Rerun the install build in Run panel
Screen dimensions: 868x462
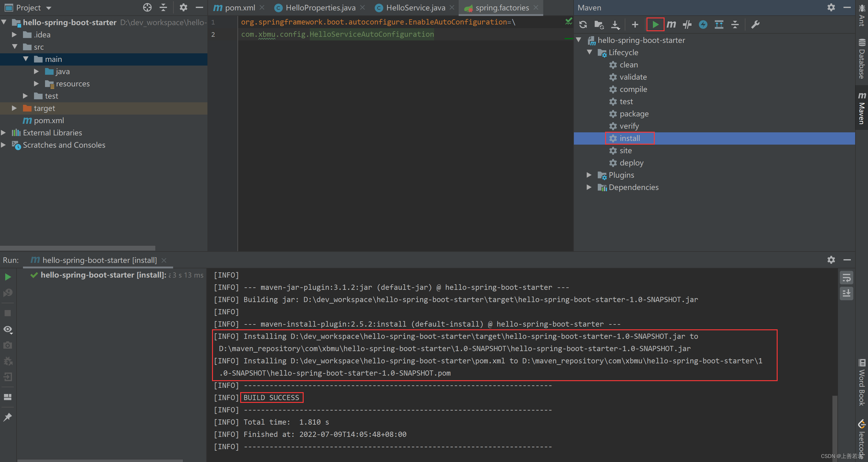point(8,277)
